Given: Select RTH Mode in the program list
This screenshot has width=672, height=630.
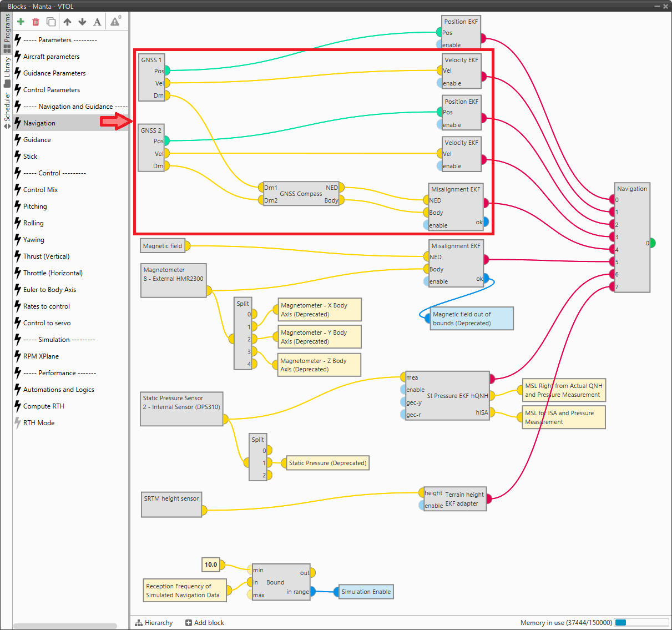Looking at the screenshot, I should (39, 423).
